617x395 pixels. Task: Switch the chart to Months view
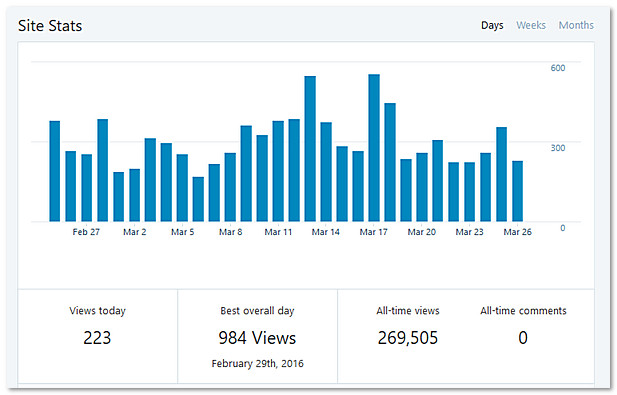[x=576, y=25]
